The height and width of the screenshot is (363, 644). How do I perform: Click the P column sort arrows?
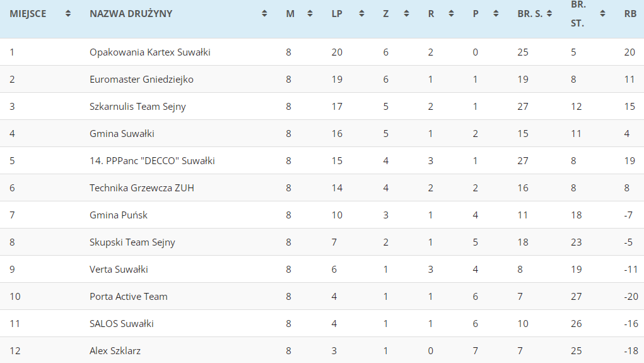(x=496, y=14)
